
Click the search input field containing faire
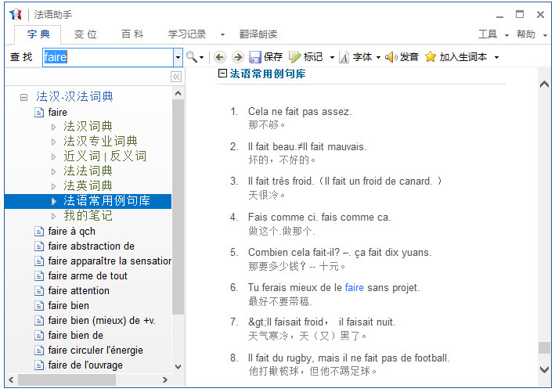[106, 57]
